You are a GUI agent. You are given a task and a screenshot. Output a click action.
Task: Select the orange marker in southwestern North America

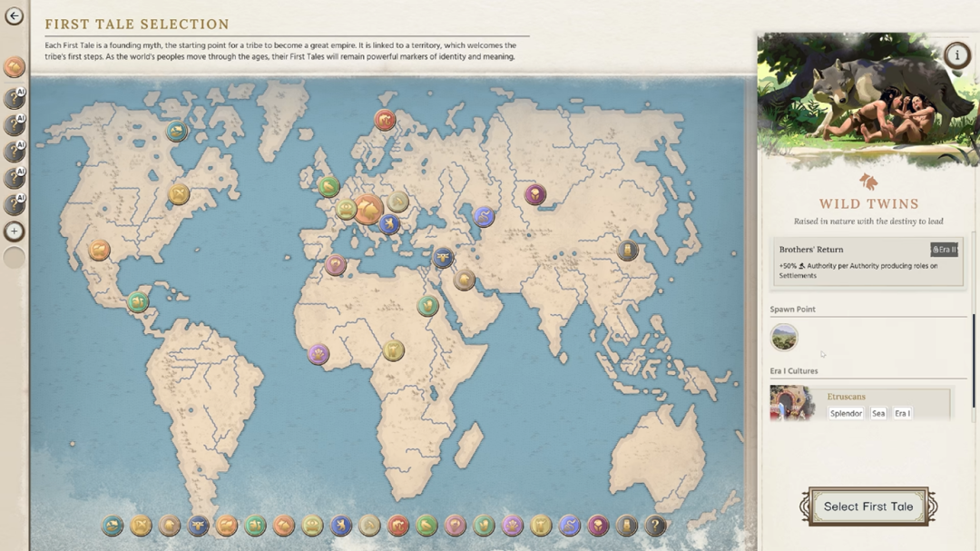99,251
